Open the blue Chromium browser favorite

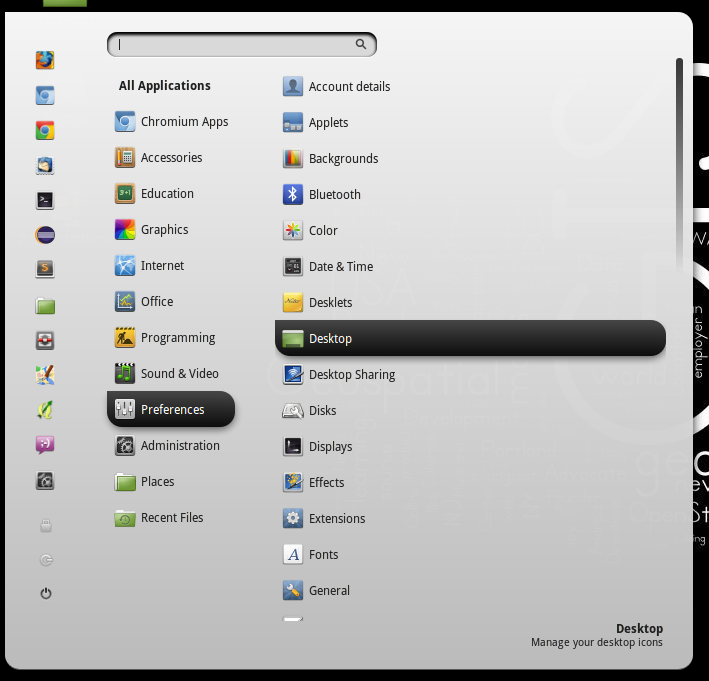click(x=45, y=95)
